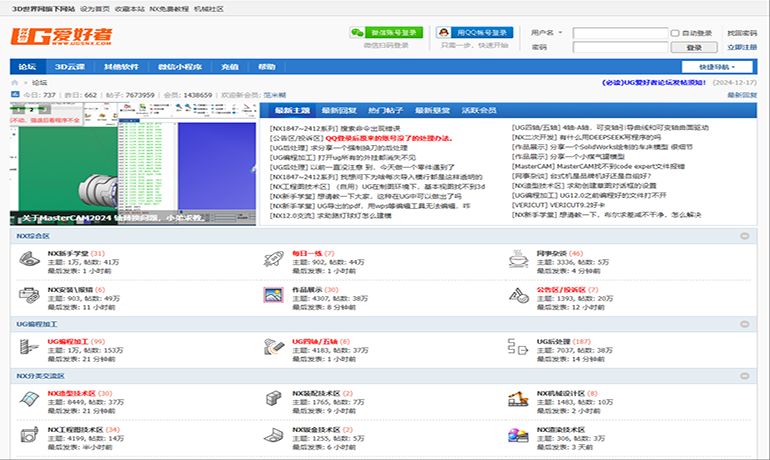Select slide number 2 in slideshow
Image resolution: width=770 pixels, height=460 pixels.
pos(31,109)
